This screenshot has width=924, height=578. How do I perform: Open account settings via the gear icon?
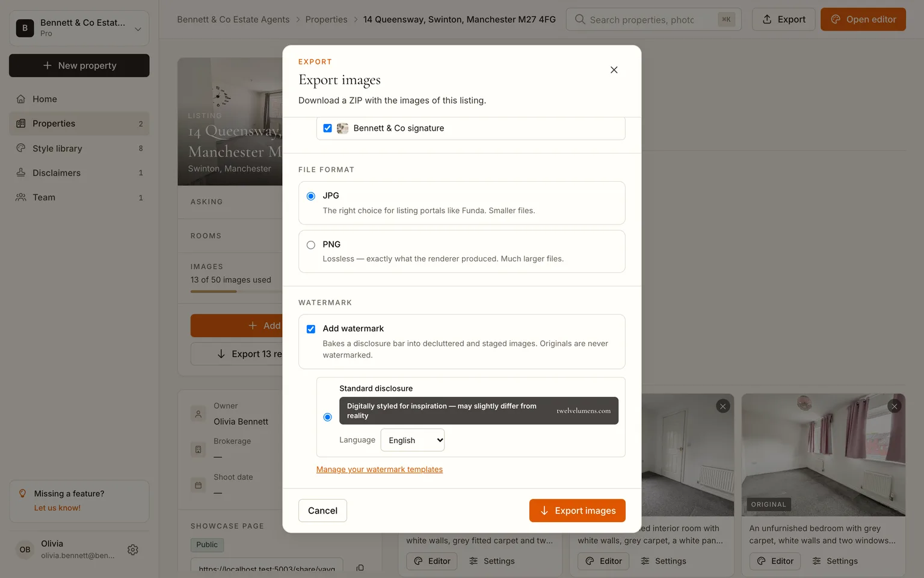pyautogui.click(x=133, y=550)
